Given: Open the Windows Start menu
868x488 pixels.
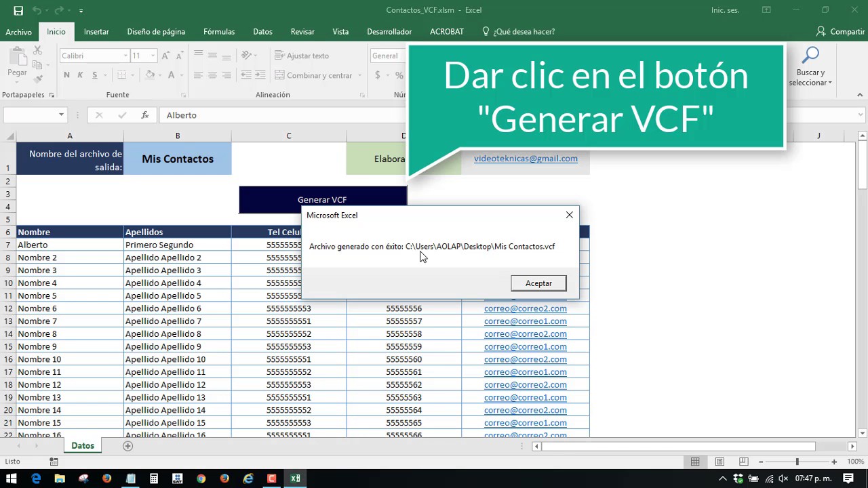Looking at the screenshot, I should 12,479.
